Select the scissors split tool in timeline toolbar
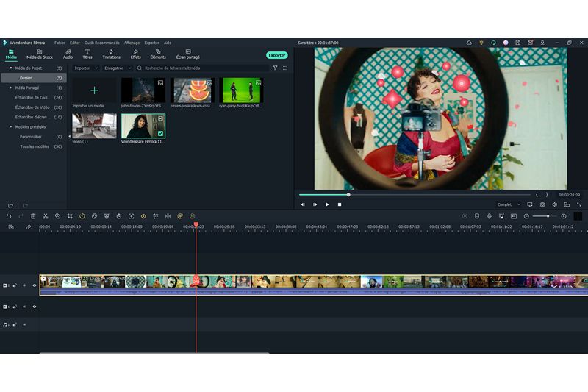 pos(45,216)
